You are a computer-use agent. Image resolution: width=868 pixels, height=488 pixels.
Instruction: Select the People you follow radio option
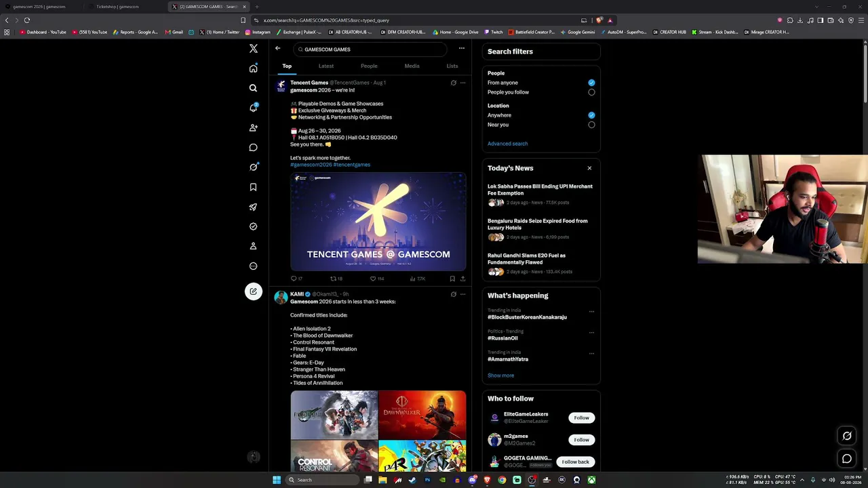pyautogui.click(x=591, y=92)
